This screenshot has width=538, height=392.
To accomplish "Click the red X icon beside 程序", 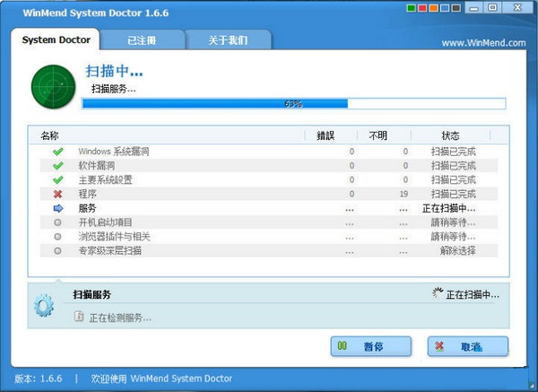I will coord(58,195).
